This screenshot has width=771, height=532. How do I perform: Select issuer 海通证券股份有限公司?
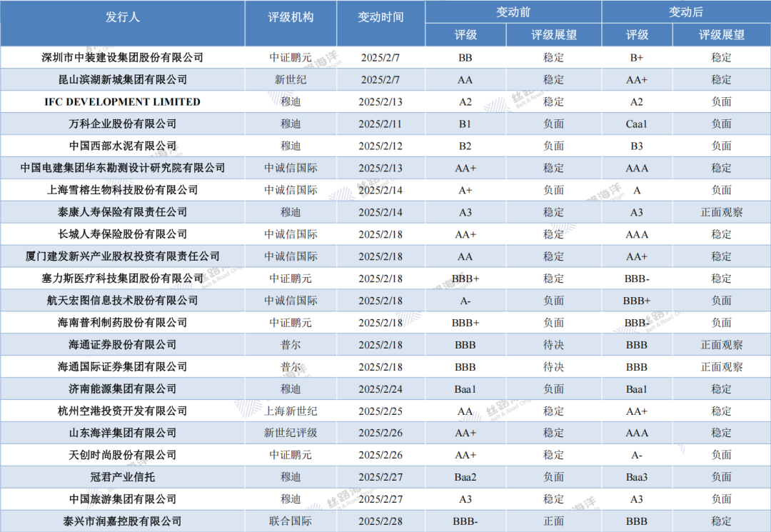[x=123, y=345]
